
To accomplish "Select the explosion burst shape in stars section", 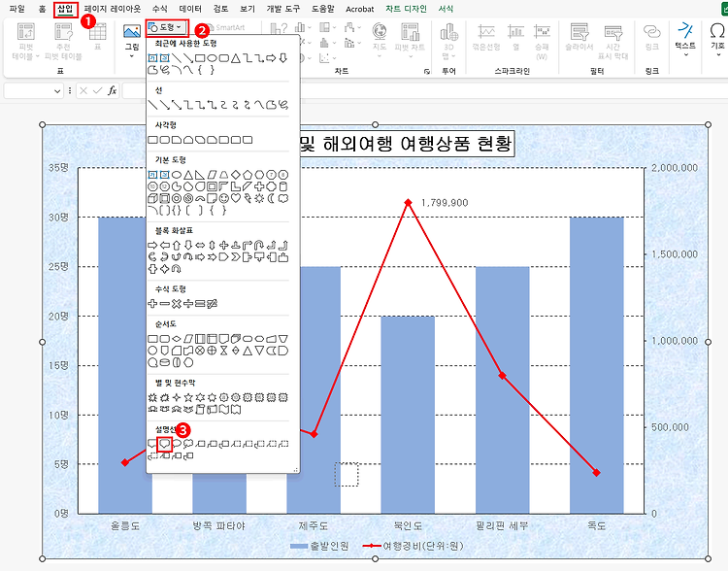I will 152,398.
